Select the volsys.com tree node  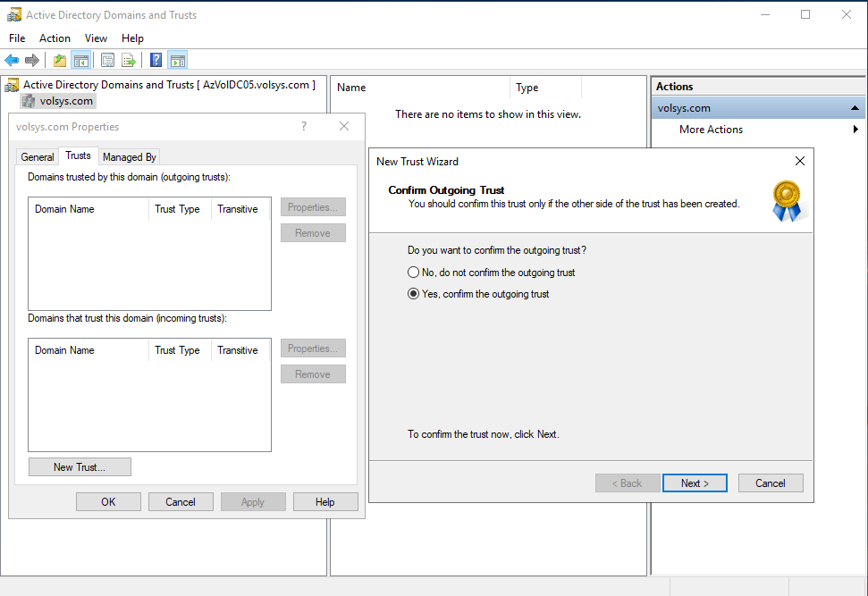tap(66, 101)
